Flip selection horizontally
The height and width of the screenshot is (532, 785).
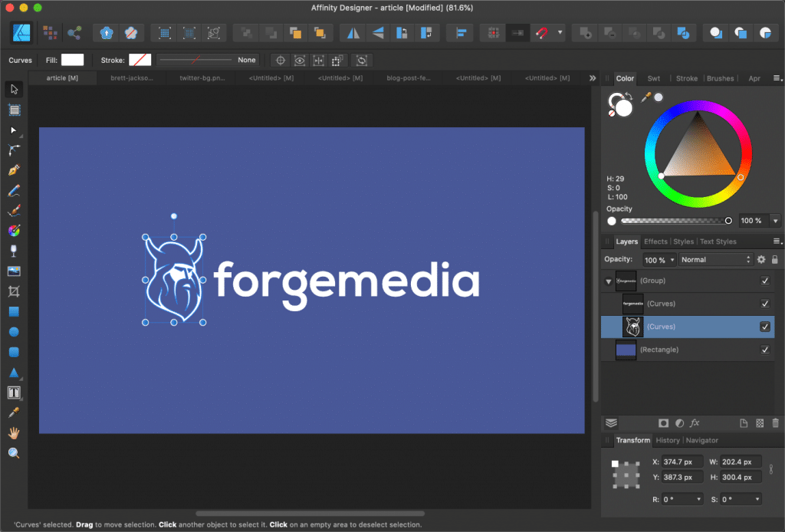(x=353, y=33)
